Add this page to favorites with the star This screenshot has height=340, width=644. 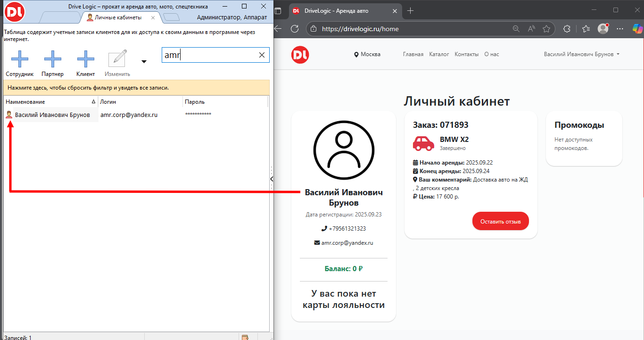click(546, 29)
